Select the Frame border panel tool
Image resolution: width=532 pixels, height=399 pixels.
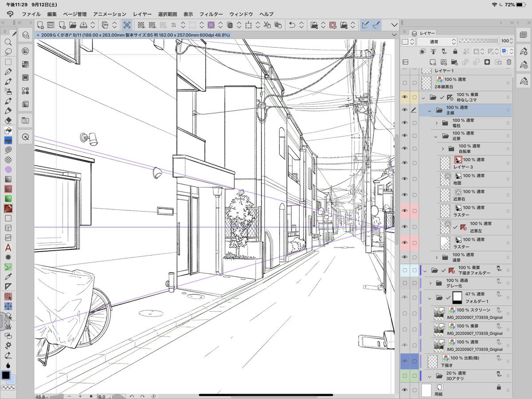click(x=8, y=228)
